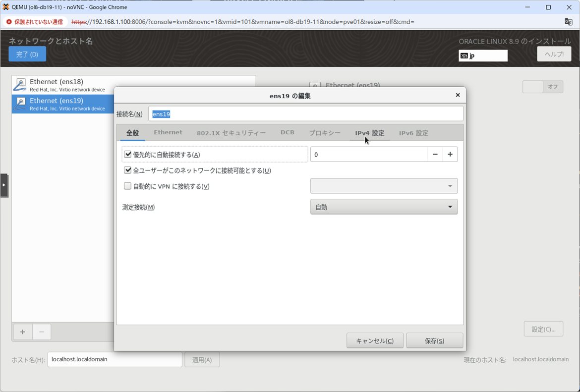Click the Chrome address bar URL

(x=242, y=22)
